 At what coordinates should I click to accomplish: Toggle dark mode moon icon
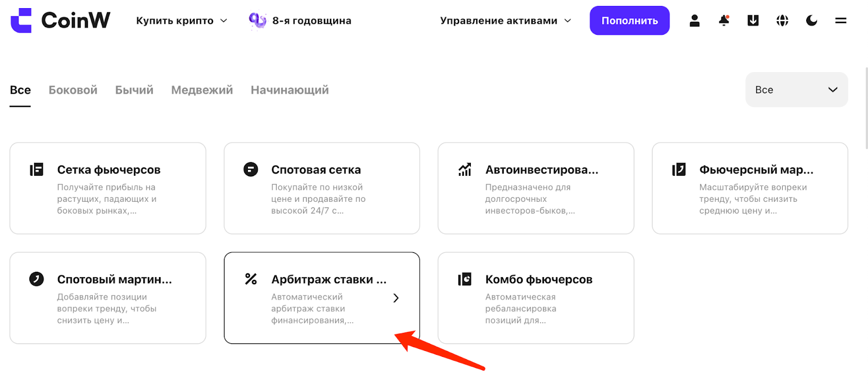click(x=812, y=21)
